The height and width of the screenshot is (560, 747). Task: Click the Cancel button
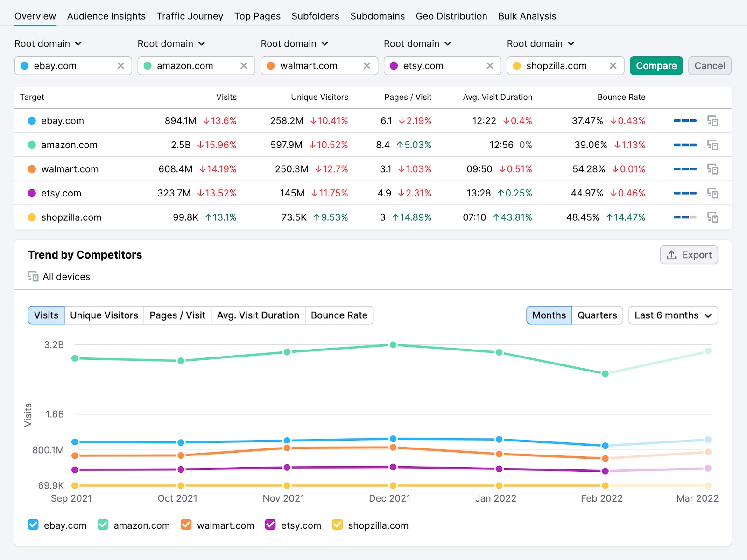click(710, 66)
